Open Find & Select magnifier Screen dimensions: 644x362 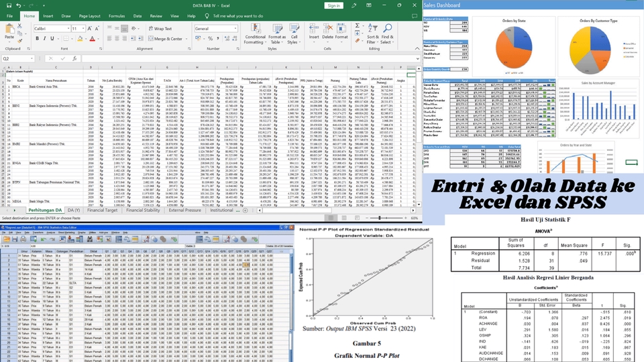click(387, 34)
